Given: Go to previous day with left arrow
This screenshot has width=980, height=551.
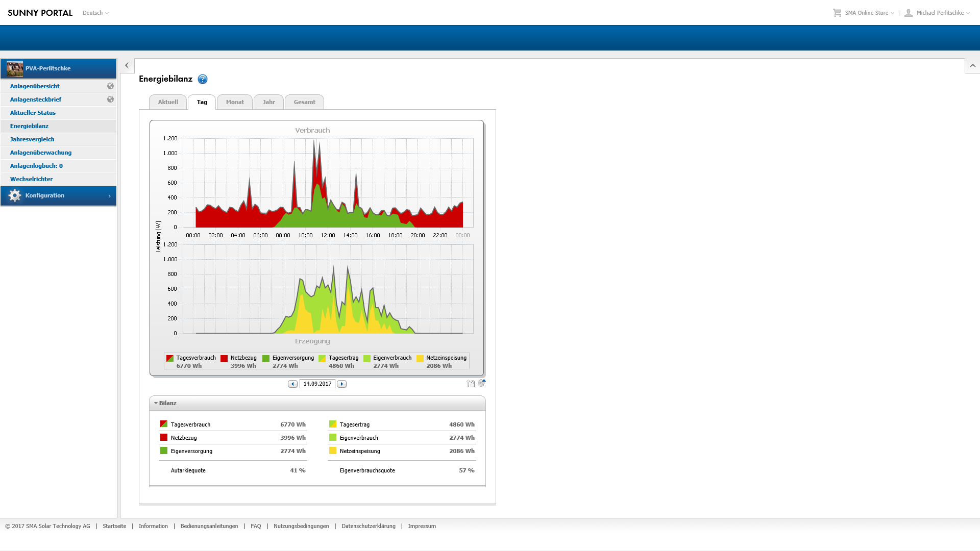Looking at the screenshot, I should click(x=292, y=384).
